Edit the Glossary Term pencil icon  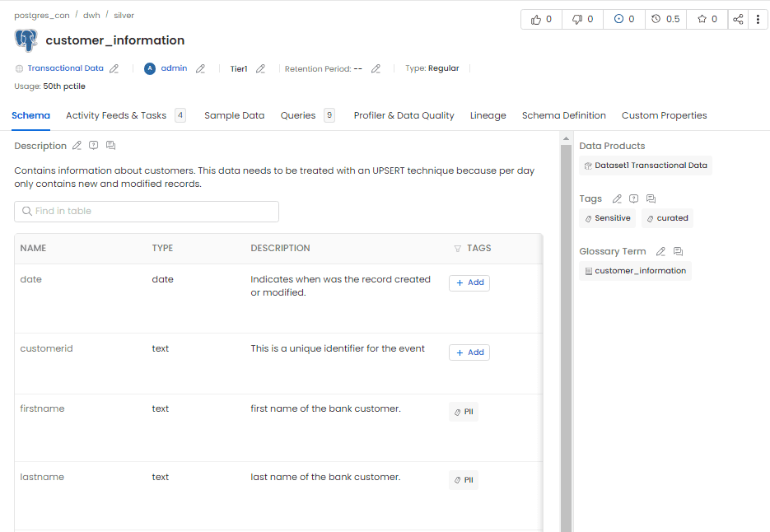tap(661, 251)
